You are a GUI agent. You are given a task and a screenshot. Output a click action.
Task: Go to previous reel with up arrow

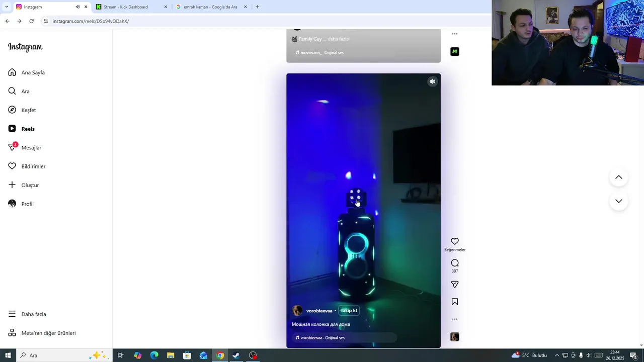(619, 177)
